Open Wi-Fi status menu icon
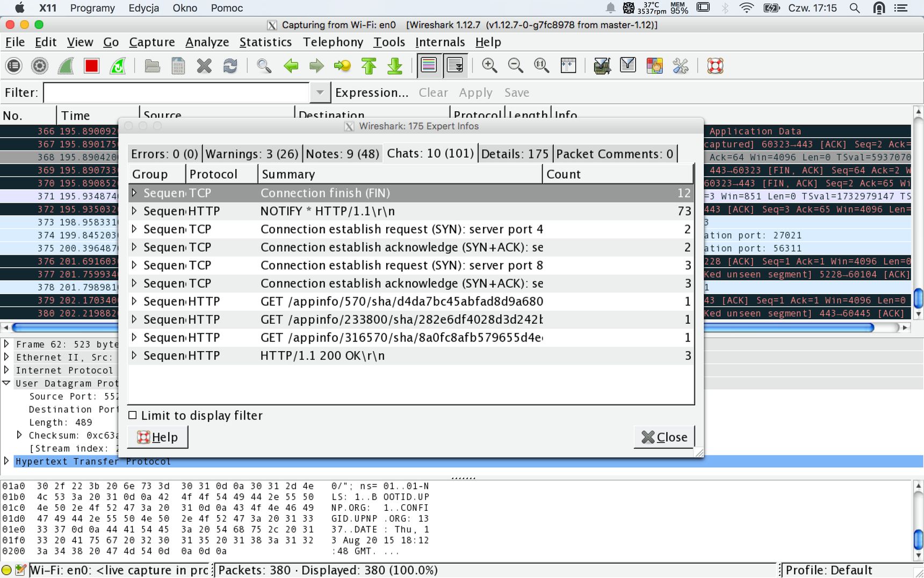This screenshot has width=924, height=578. (746, 8)
